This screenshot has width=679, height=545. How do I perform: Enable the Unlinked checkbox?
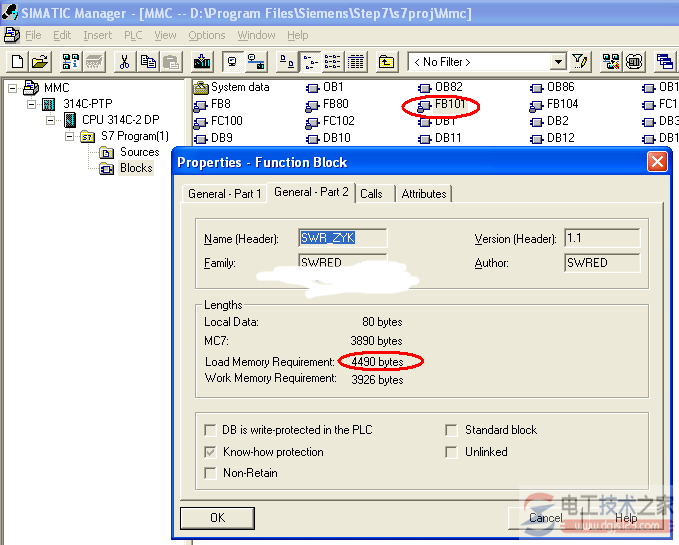tap(451, 452)
